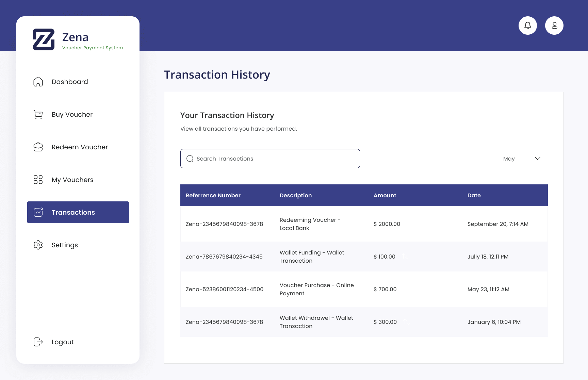Screen dimensions: 588x380
Task: Click the Voucher Payment System tagline
Action: point(93,48)
